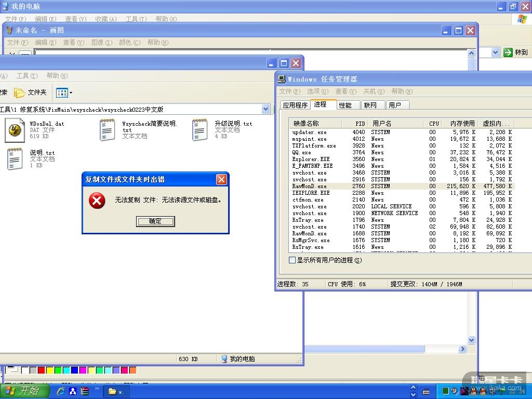The width and height of the screenshot is (532, 399).
Task: Open the views button dropdown arrow
Action: coord(71,92)
